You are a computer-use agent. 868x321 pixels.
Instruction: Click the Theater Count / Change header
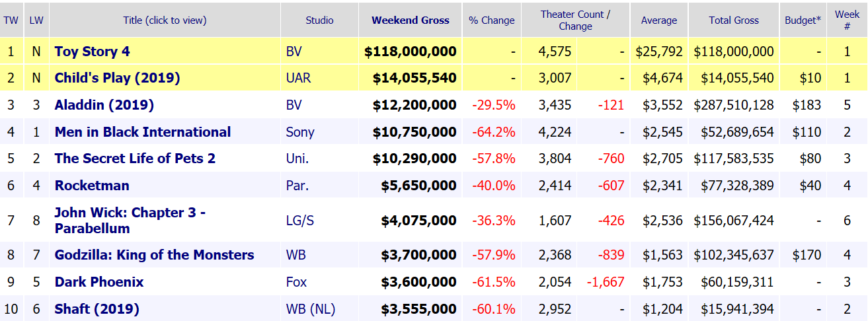(x=575, y=20)
